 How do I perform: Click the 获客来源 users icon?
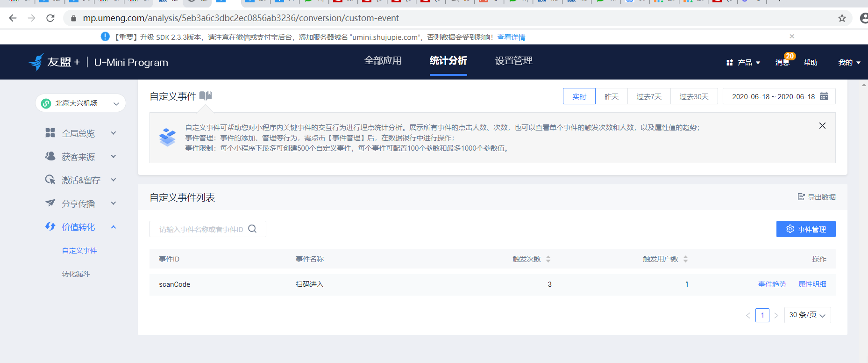coord(50,156)
